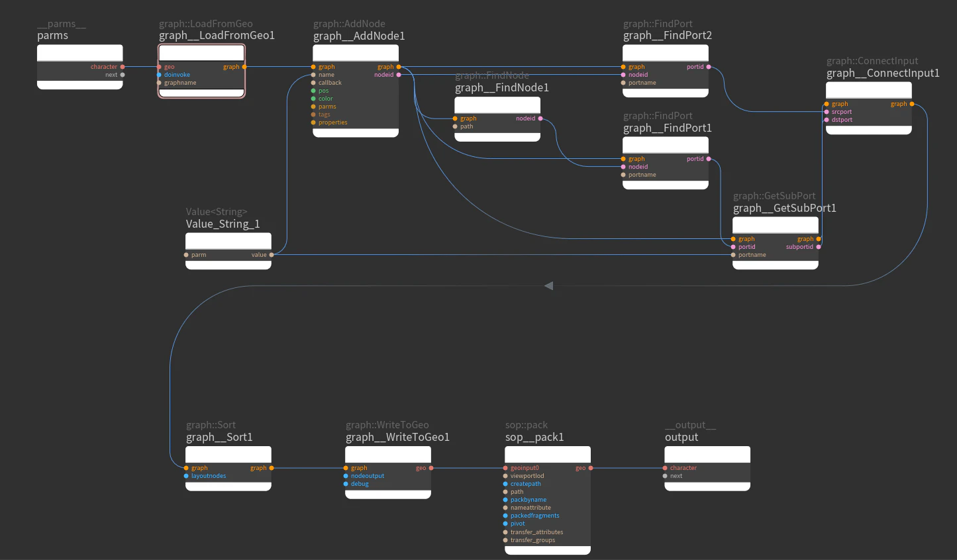This screenshot has width=957, height=560.
Task: Click the next output port on parms
Action: (x=123, y=75)
